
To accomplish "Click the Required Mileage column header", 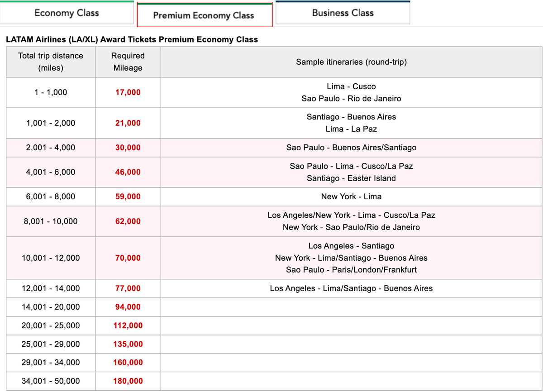I will pos(128,62).
